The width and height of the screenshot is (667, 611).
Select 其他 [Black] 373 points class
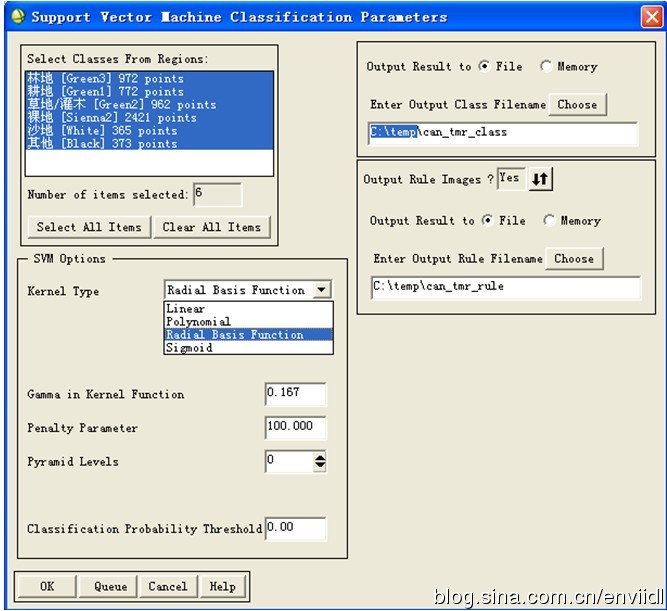[149, 143]
